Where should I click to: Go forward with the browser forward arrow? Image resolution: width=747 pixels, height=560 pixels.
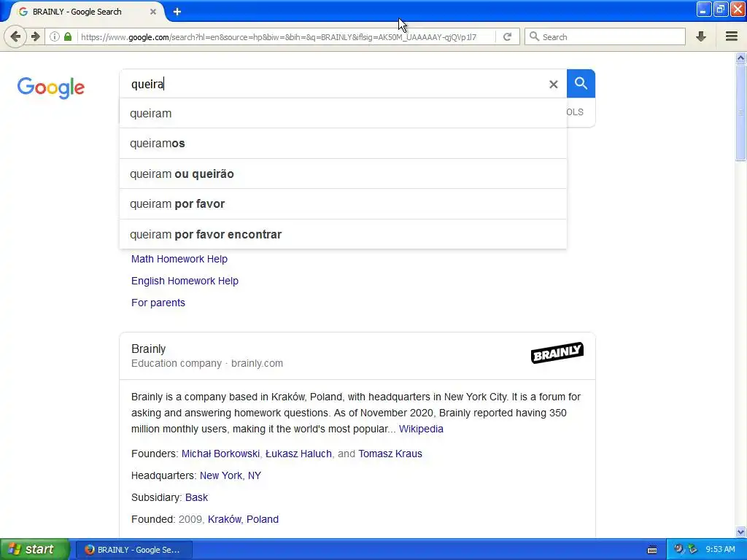pyautogui.click(x=35, y=36)
